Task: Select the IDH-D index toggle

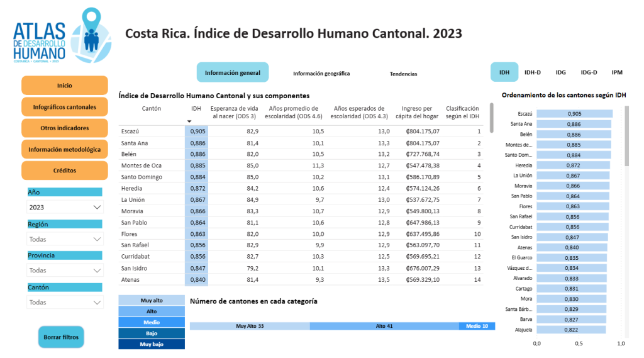Action: click(x=533, y=72)
